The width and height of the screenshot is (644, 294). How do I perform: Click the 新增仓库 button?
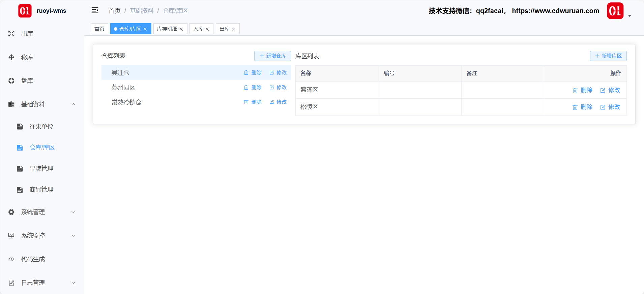click(273, 56)
